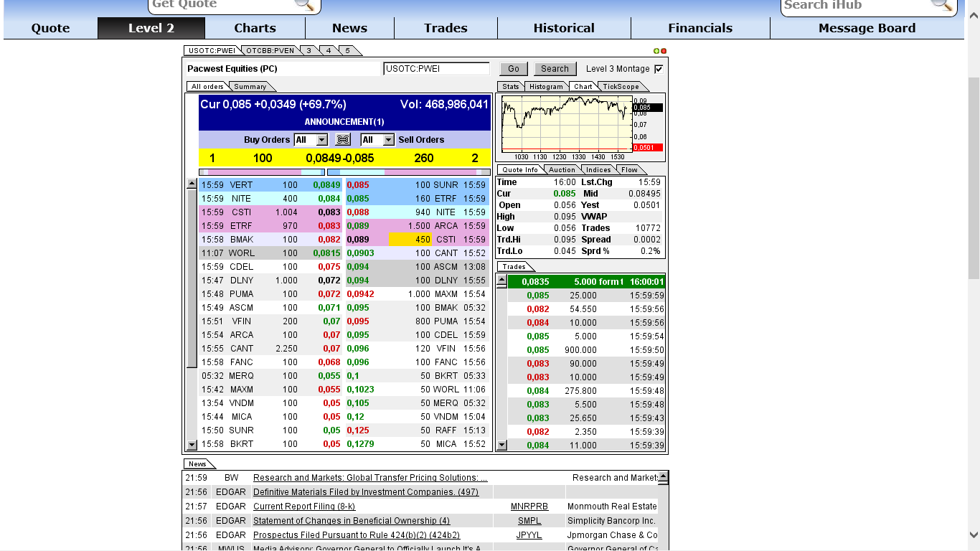Click the JPYYL ticker link
Viewport: 980px width, 551px height.
[x=529, y=535]
